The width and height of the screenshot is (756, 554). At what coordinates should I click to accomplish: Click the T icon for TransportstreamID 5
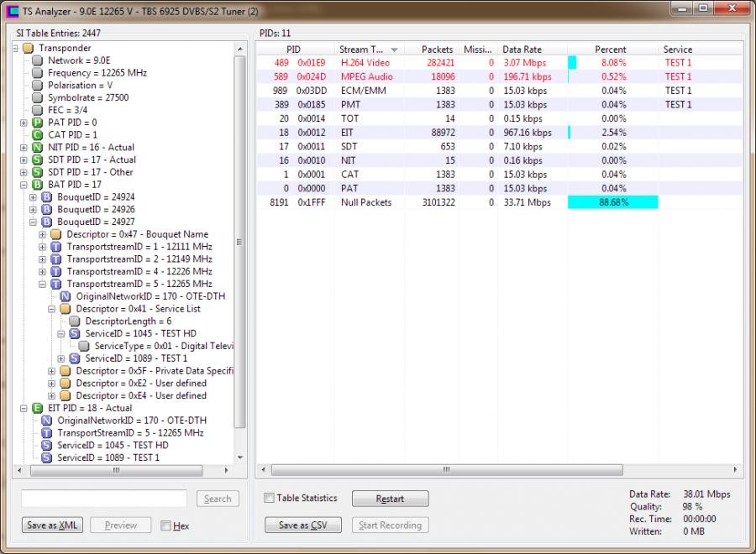pyautogui.click(x=56, y=285)
